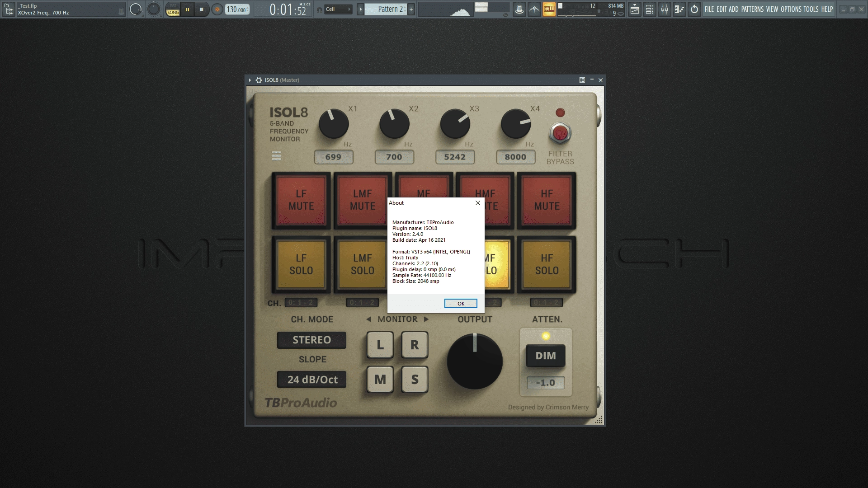Open the 24 dB/Oct slope selector
868x488 pixels.
pyautogui.click(x=311, y=380)
